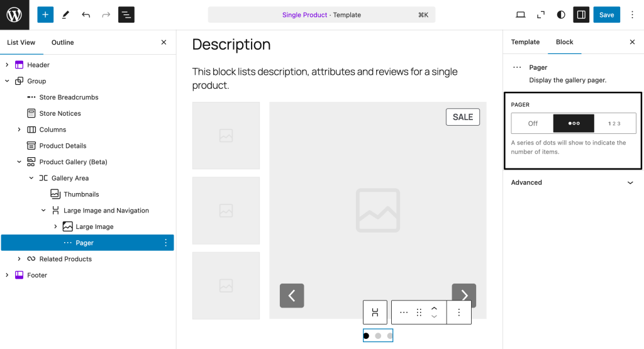644x349 pixels.
Task: Set pager option to Off
Action: [533, 123]
